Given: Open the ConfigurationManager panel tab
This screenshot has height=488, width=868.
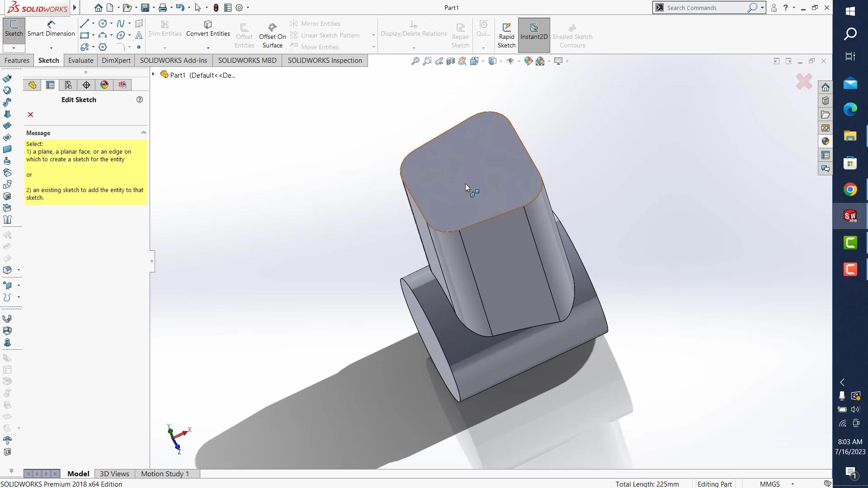Looking at the screenshot, I should tap(68, 85).
